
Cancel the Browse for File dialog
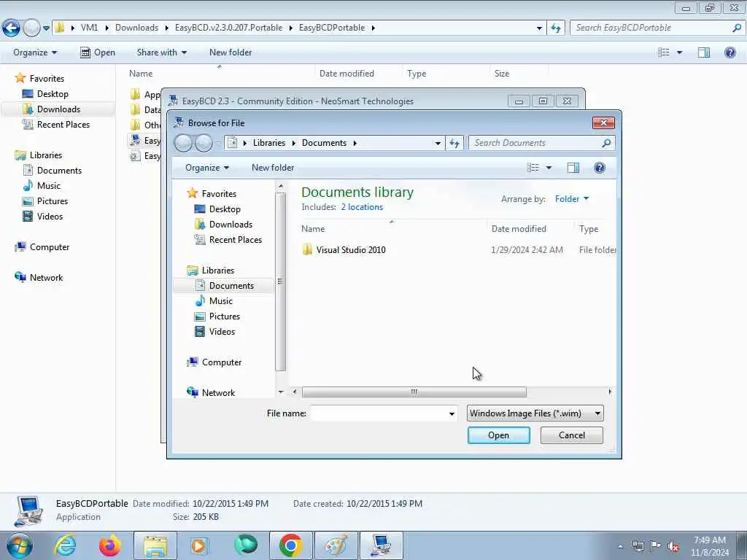pyautogui.click(x=571, y=435)
